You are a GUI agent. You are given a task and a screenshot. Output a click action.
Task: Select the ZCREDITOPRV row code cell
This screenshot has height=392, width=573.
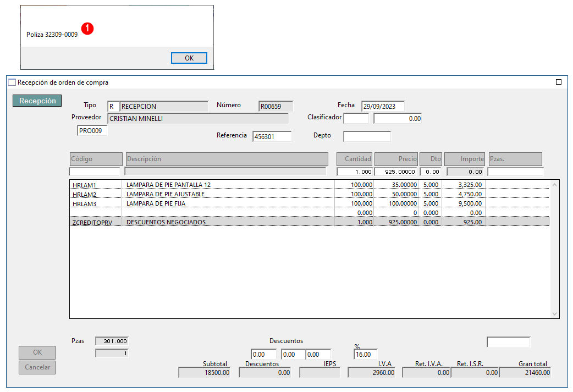(95, 222)
